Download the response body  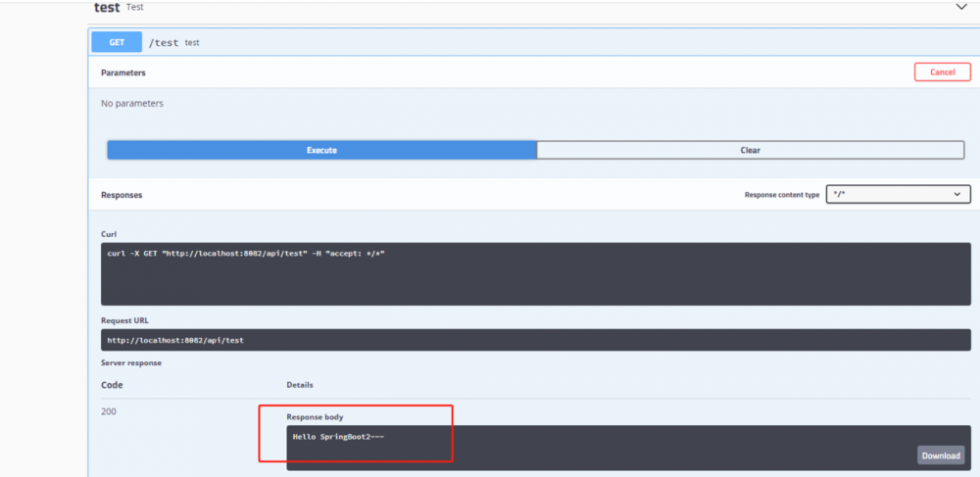coord(941,455)
